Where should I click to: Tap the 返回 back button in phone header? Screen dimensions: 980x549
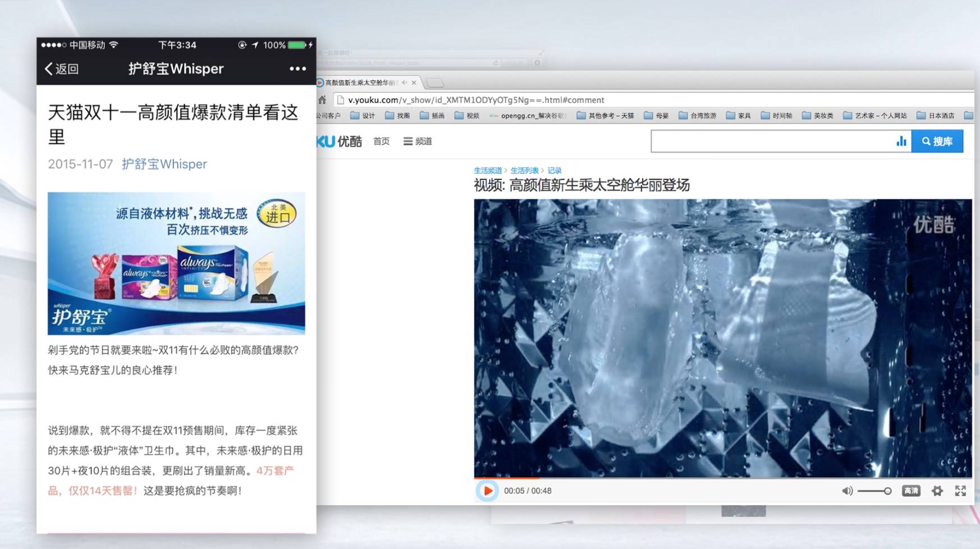pos(62,69)
